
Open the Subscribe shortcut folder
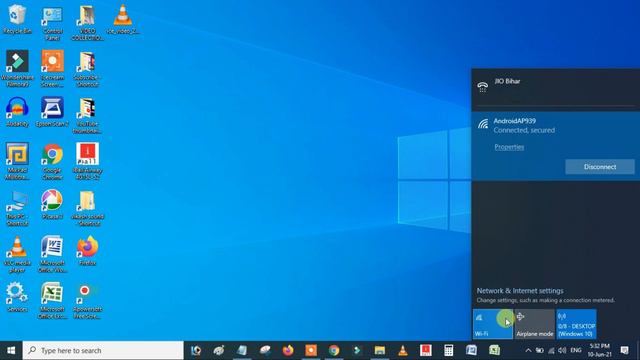pos(87,69)
